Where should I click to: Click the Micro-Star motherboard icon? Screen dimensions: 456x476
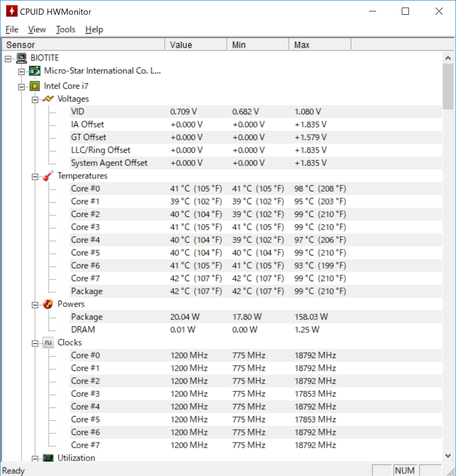point(35,71)
